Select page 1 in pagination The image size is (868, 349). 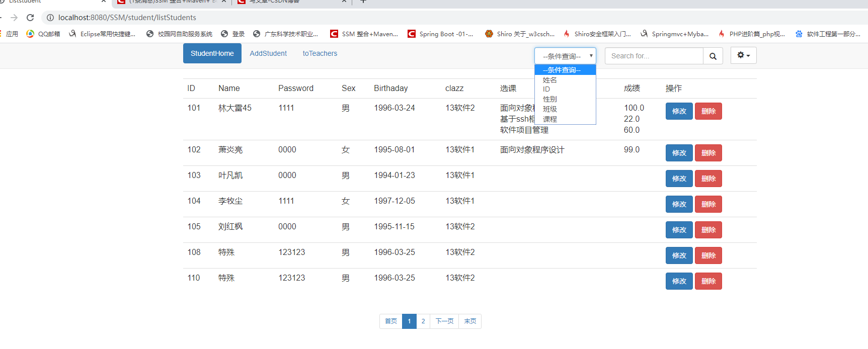pos(409,321)
